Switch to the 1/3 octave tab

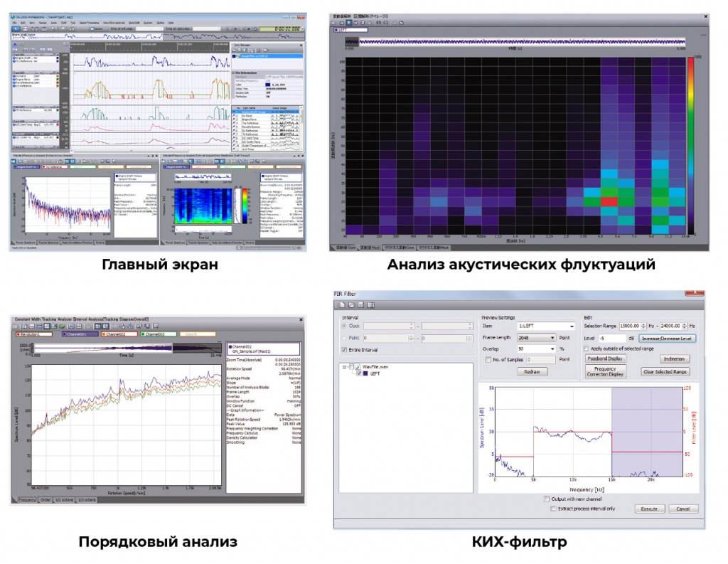[88, 500]
